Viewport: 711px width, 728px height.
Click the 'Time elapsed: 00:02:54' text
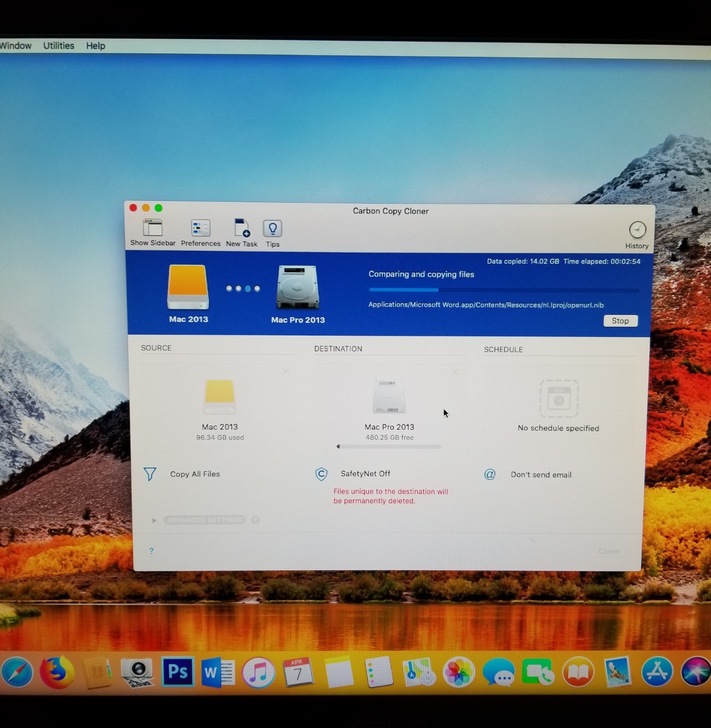click(602, 261)
